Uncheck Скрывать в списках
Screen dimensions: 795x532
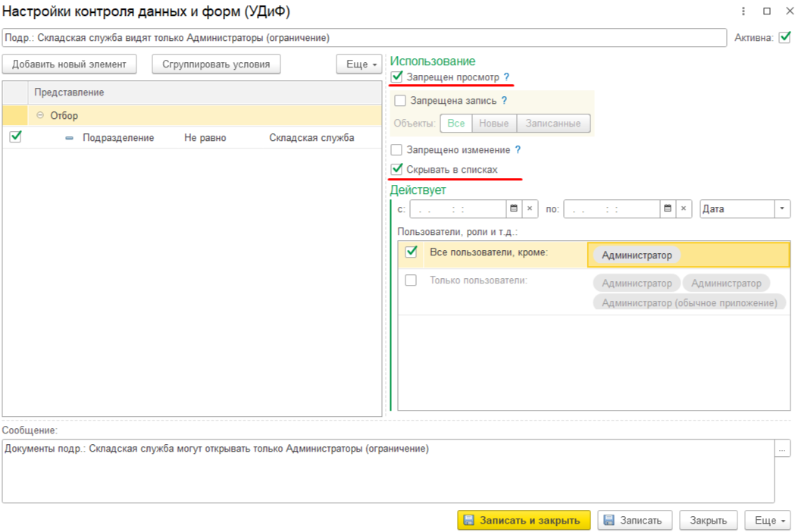pos(397,170)
